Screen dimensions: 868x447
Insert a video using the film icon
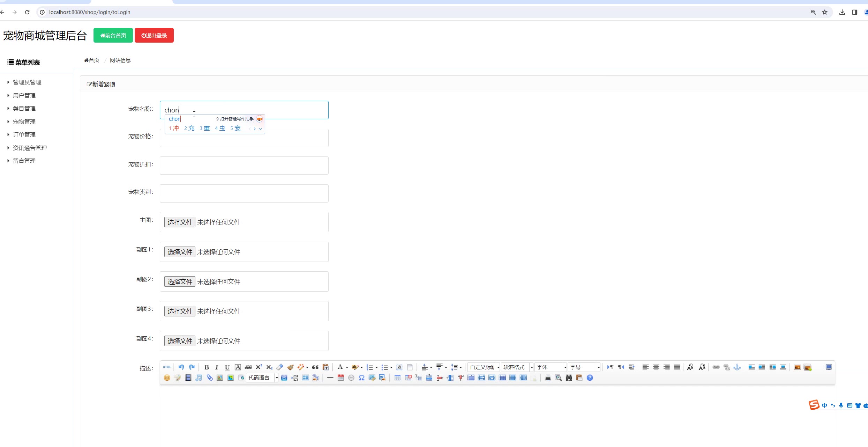coord(188,378)
